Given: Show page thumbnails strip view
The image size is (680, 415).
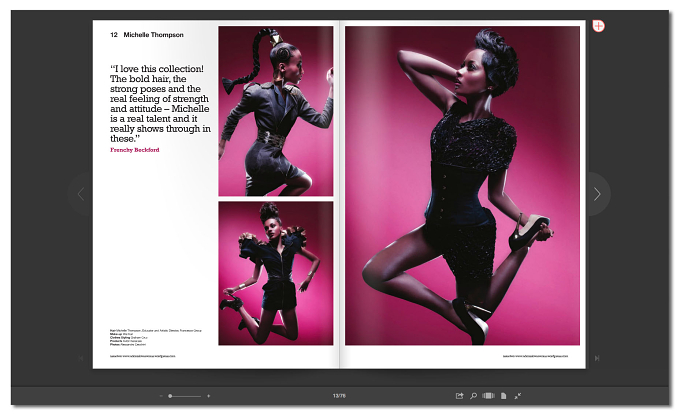Looking at the screenshot, I should coord(488,395).
